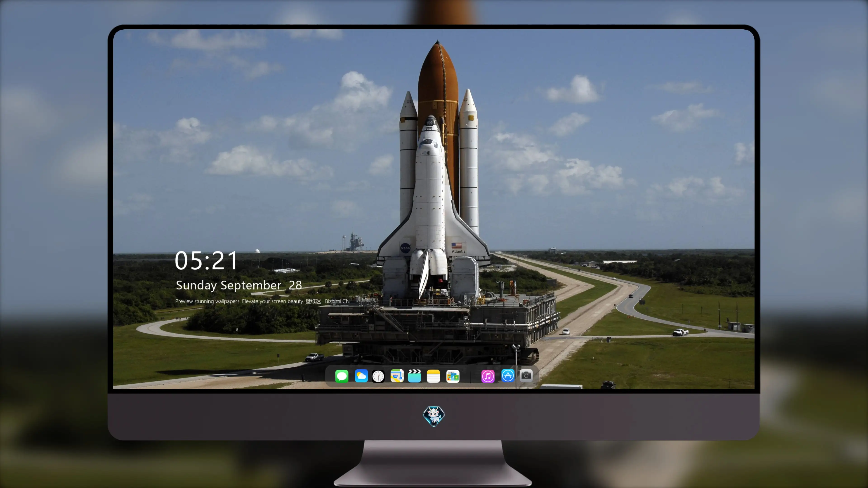Click the 05:21 clock display
This screenshot has height=488, width=868.
click(x=206, y=261)
